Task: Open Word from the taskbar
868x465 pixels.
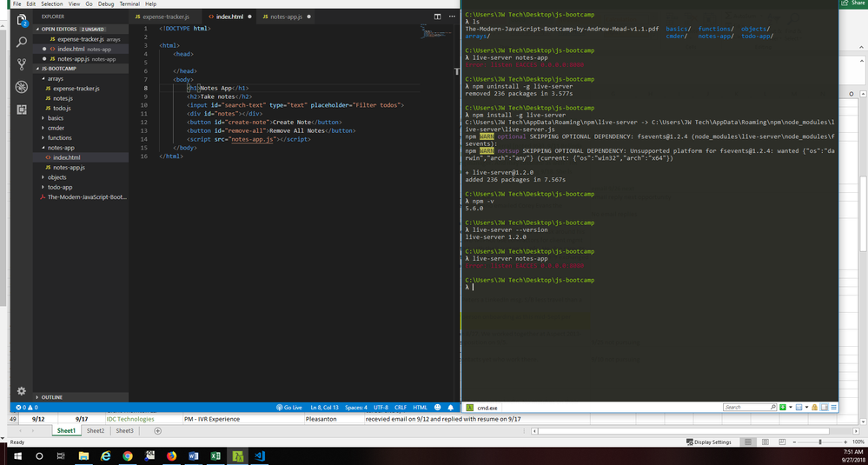Action: pyautogui.click(x=194, y=456)
